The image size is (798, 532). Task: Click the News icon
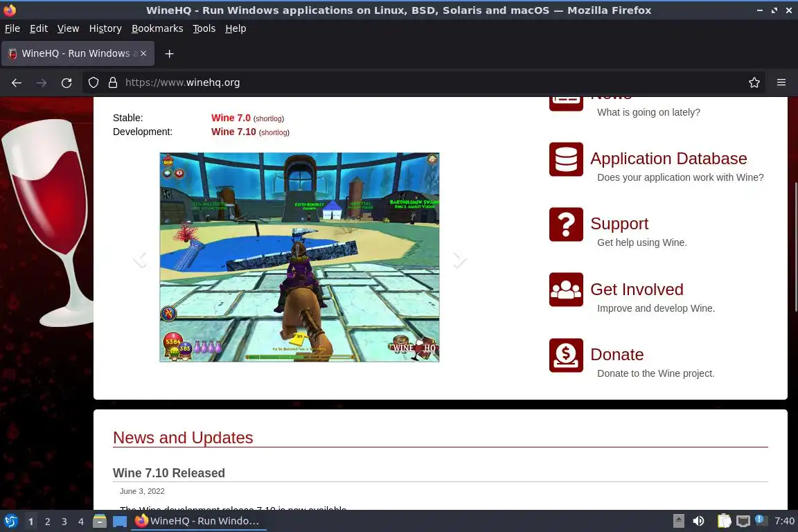[566, 103]
